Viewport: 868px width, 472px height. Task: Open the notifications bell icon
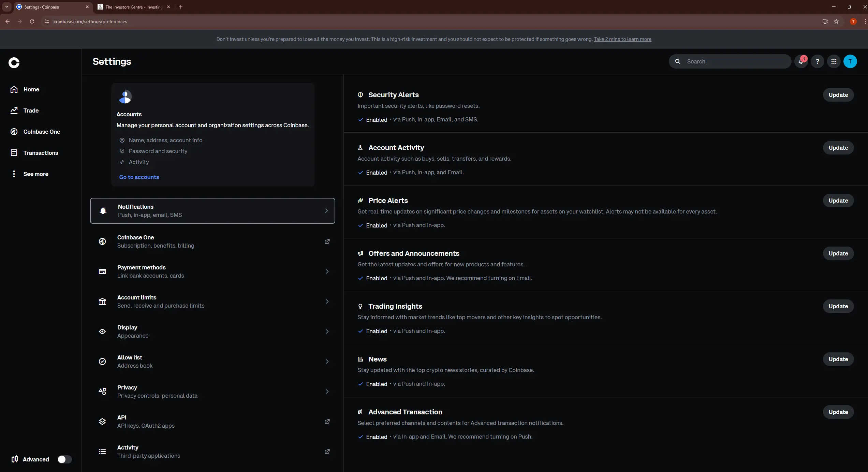pyautogui.click(x=801, y=61)
